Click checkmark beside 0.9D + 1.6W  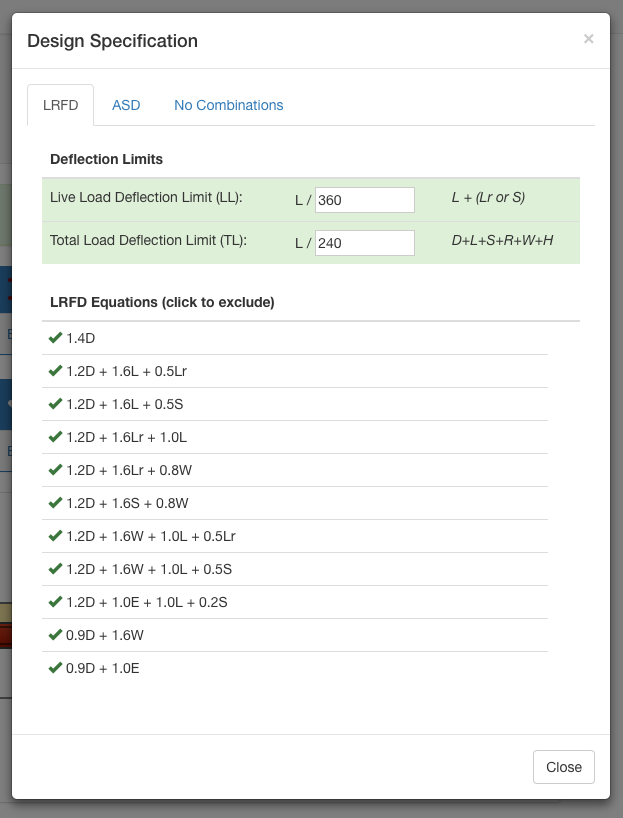point(55,635)
